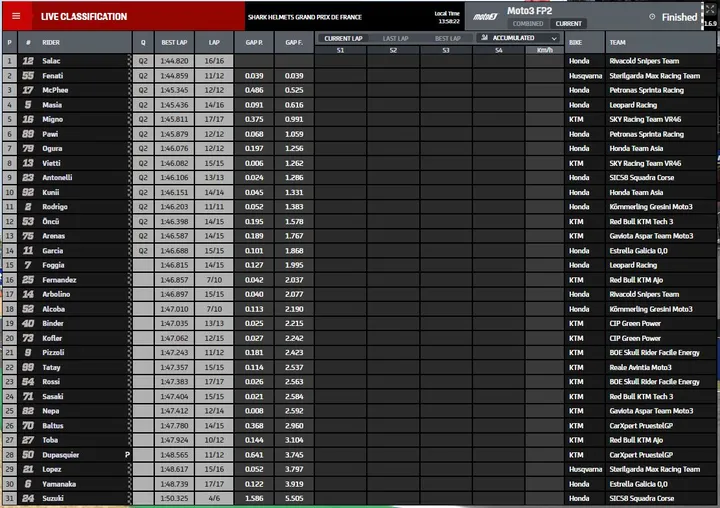This screenshot has width=720, height=508.
Task: Toggle fullscreen with the expand icon
Action: click(x=710, y=9)
